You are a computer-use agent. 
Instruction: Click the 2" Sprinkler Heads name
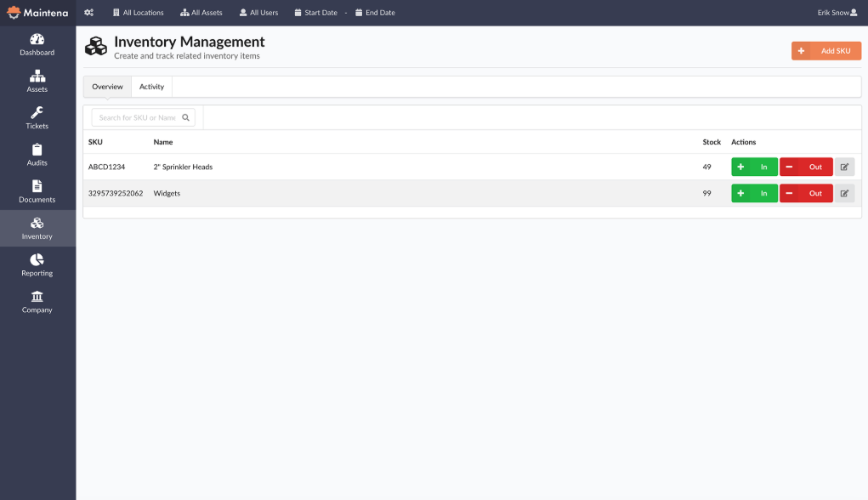point(184,167)
